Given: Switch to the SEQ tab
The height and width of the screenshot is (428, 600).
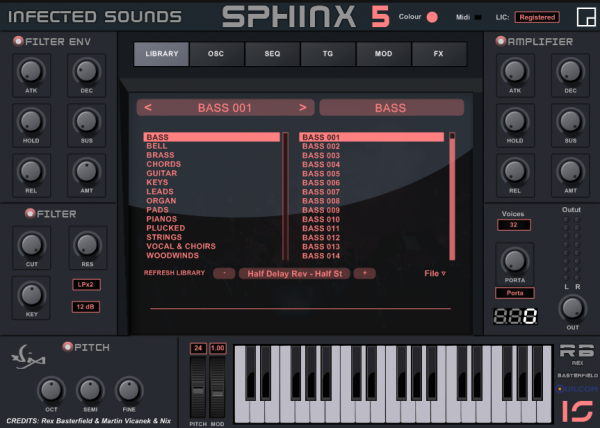Looking at the screenshot, I should point(272,54).
